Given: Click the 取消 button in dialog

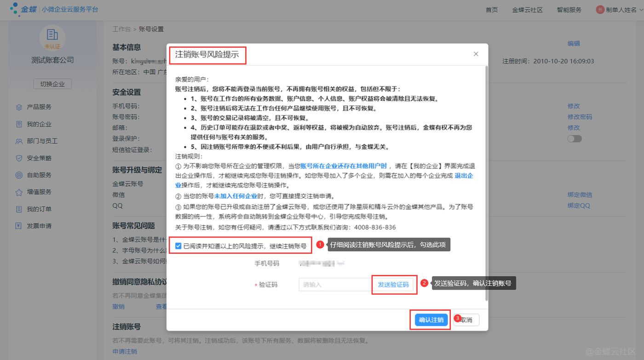Looking at the screenshot, I should (466, 320).
